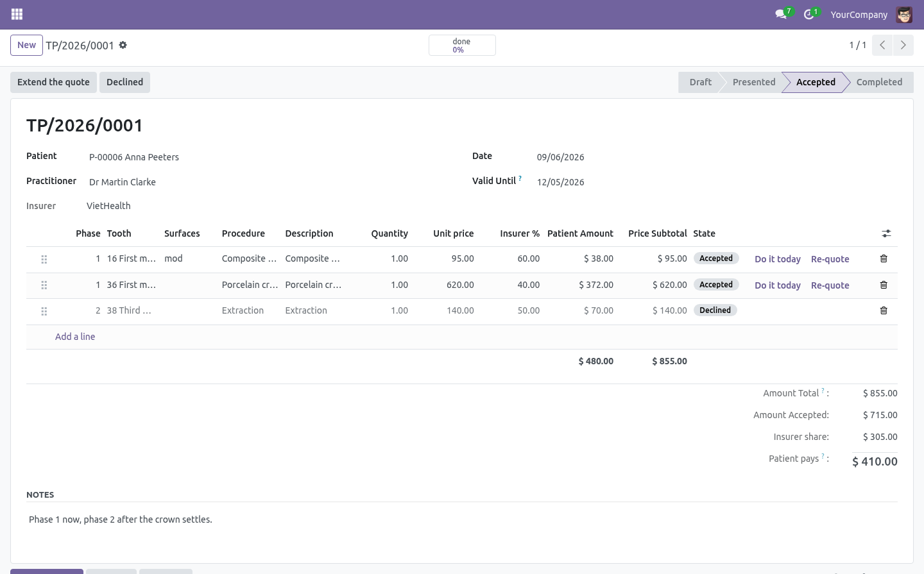Image resolution: width=924 pixels, height=574 pixels.
Task: Open the user avatar menu
Action: pos(904,14)
